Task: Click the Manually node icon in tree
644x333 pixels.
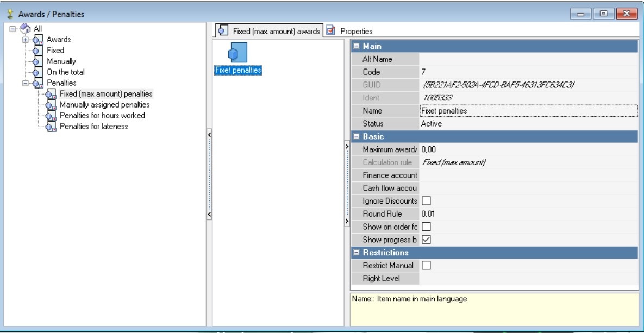Action: 37,62
